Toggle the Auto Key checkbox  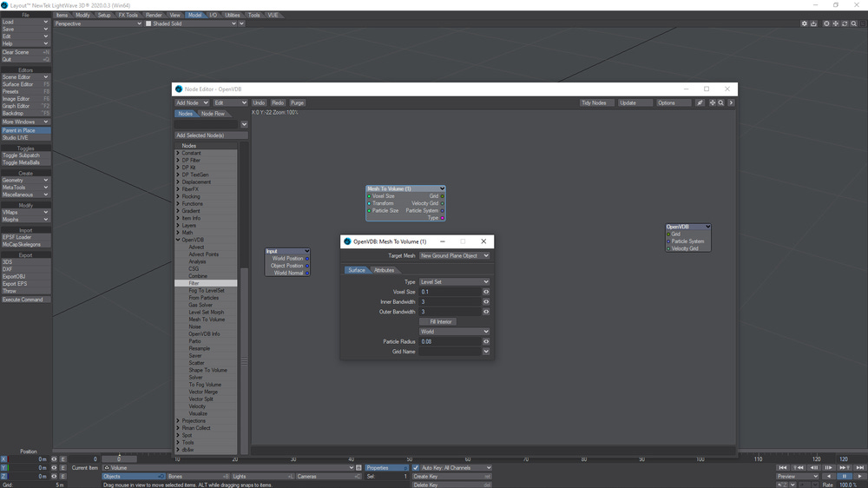[416, 468]
